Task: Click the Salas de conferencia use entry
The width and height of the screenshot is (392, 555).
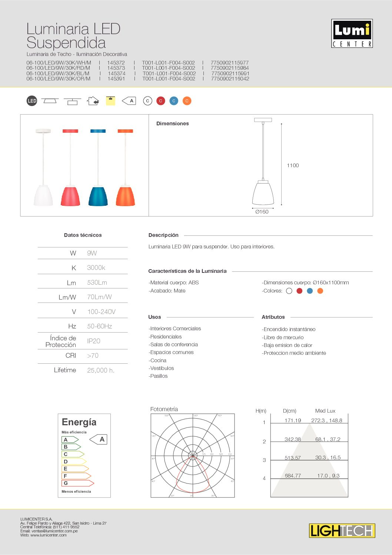Action: click(x=173, y=344)
